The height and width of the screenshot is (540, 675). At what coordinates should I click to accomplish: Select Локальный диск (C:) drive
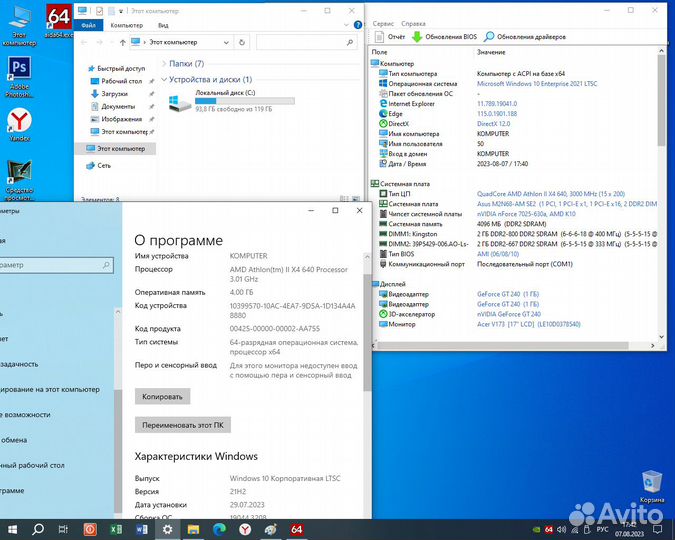(232, 101)
